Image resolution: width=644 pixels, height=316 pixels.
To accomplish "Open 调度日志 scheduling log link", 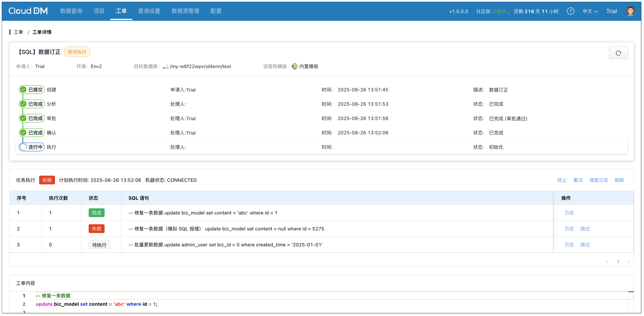I will [x=599, y=180].
